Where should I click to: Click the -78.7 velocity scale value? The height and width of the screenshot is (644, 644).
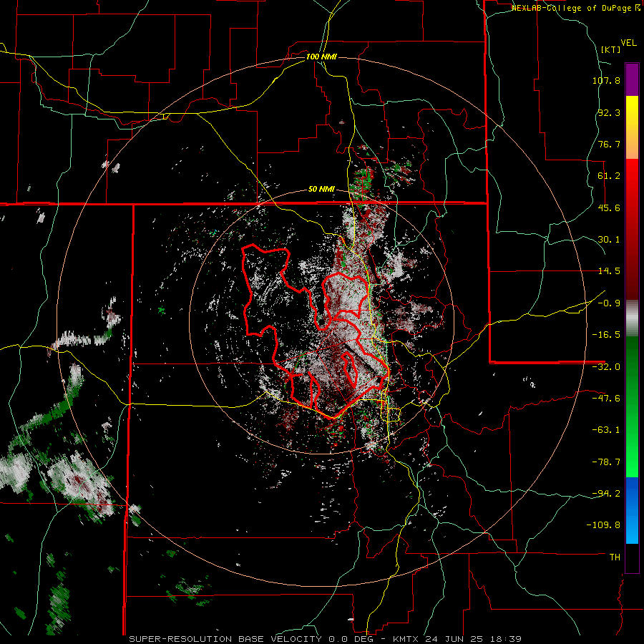[606, 462]
